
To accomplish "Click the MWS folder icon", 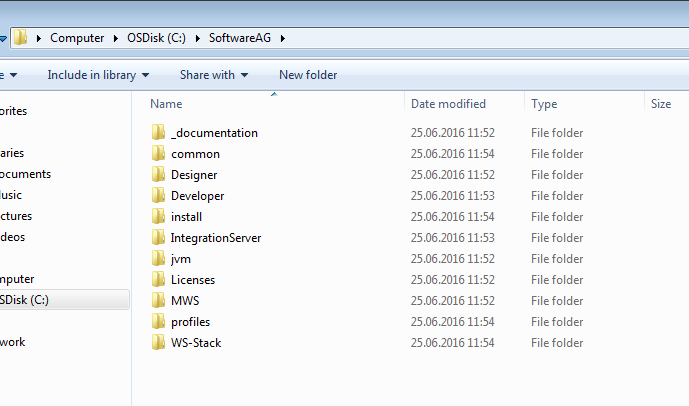I will 158,301.
